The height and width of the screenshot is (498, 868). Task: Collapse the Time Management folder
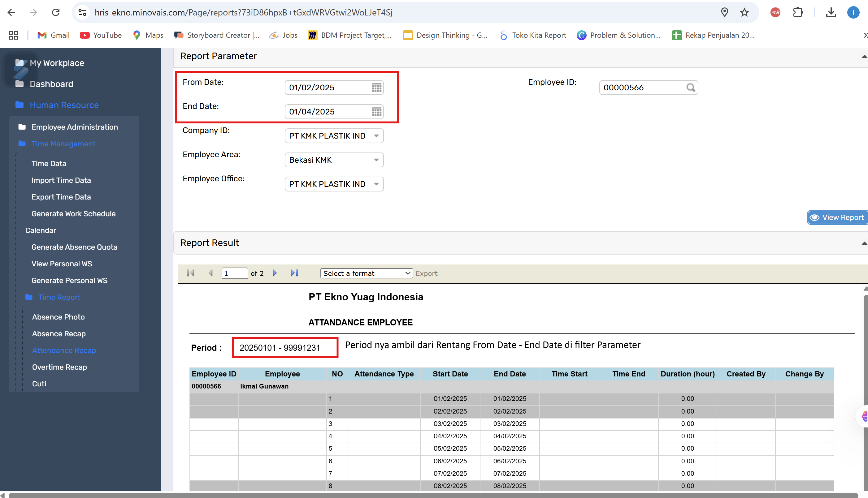coord(57,144)
